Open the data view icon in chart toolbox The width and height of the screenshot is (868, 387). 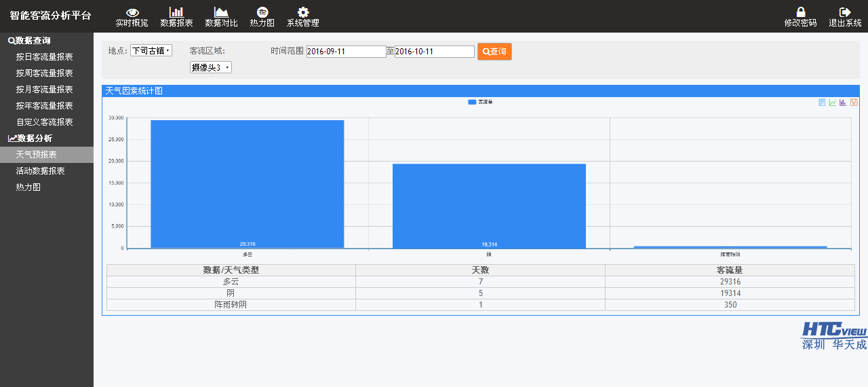point(822,103)
